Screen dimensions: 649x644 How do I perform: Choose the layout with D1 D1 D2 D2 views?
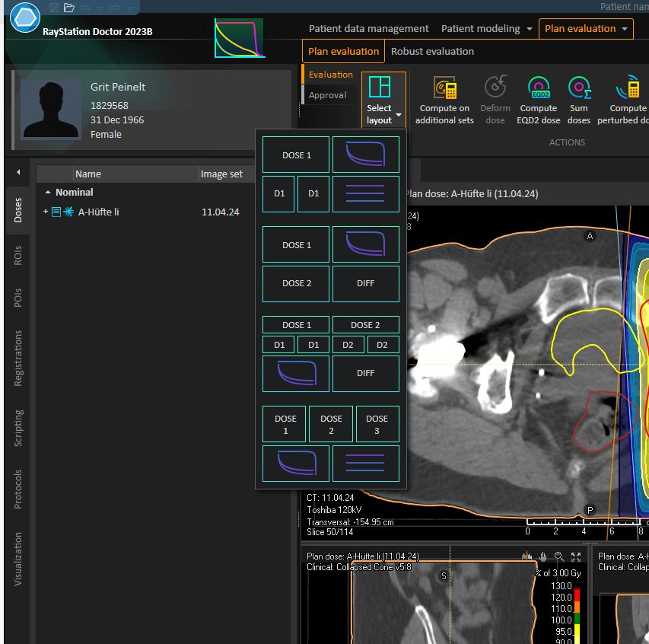tap(331, 354)
